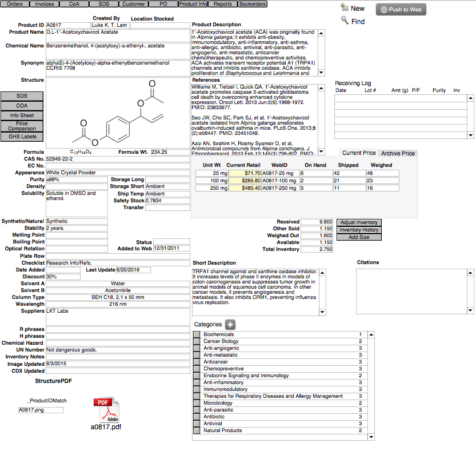Toggle the Microbiology category box
This screenshot has width=476, height=451.
coord(197,403)
